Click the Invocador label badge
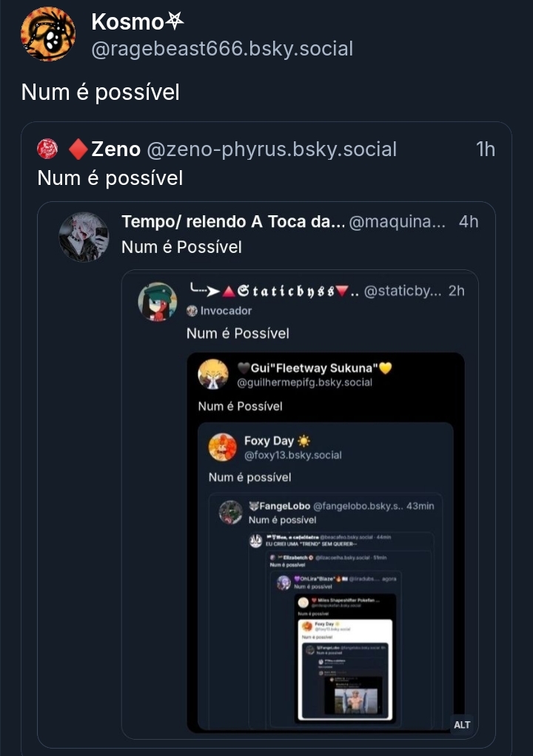533x756 pixels. (x=219, y=311)
